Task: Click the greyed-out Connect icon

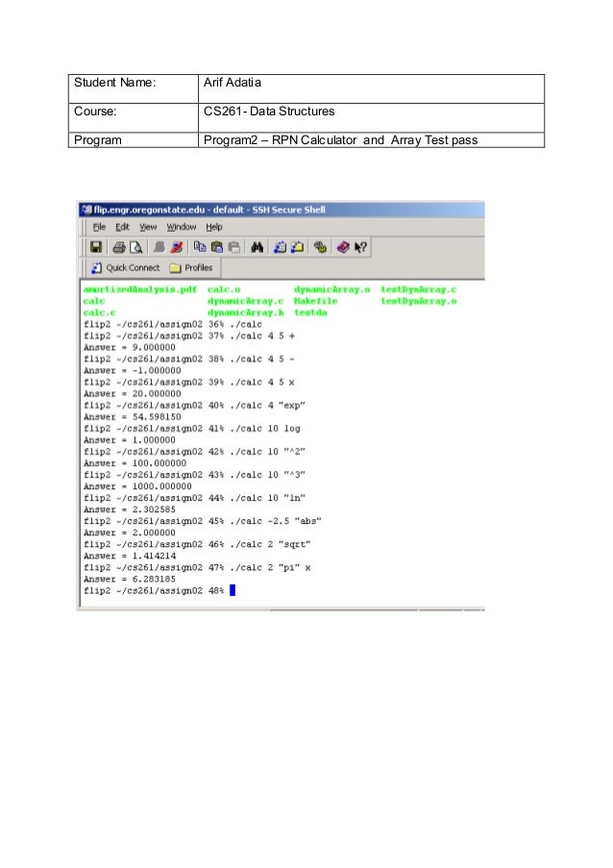Action: pyautogui.click(x=159, y=247)
